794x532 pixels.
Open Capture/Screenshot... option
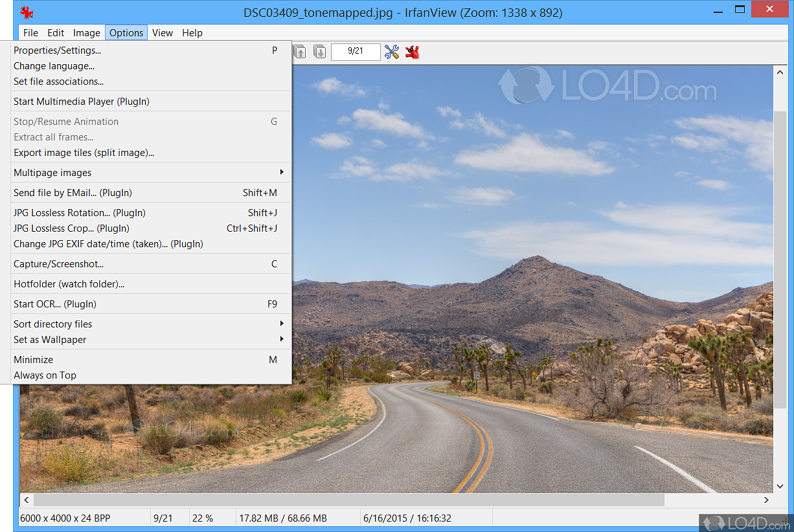[151, 264]
